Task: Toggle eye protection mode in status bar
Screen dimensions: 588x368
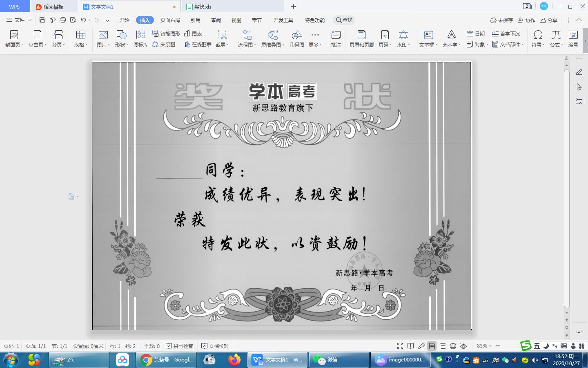Action: tap(463, 346)
